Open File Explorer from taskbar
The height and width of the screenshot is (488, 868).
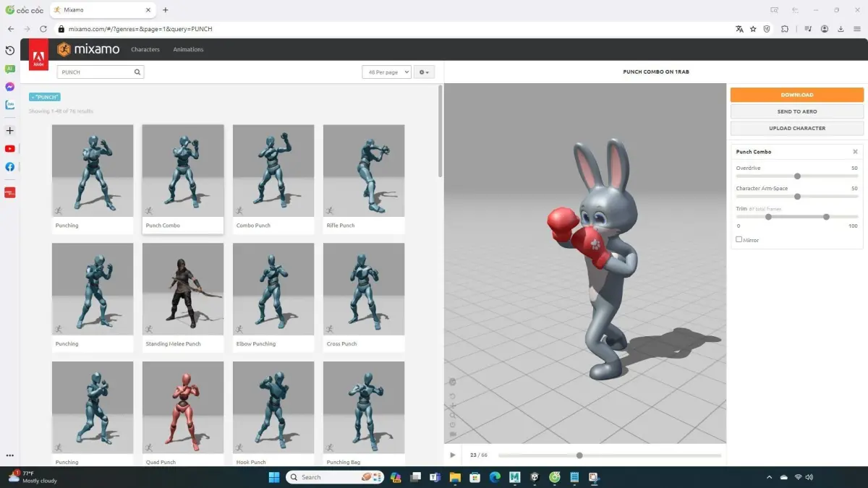pyautogui.click(x=455, y=477)
